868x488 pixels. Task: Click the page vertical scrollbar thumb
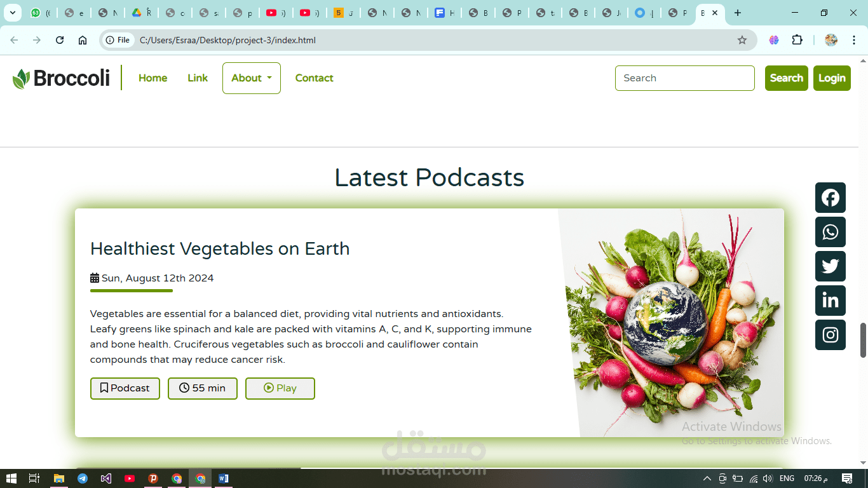pos(863,340)
